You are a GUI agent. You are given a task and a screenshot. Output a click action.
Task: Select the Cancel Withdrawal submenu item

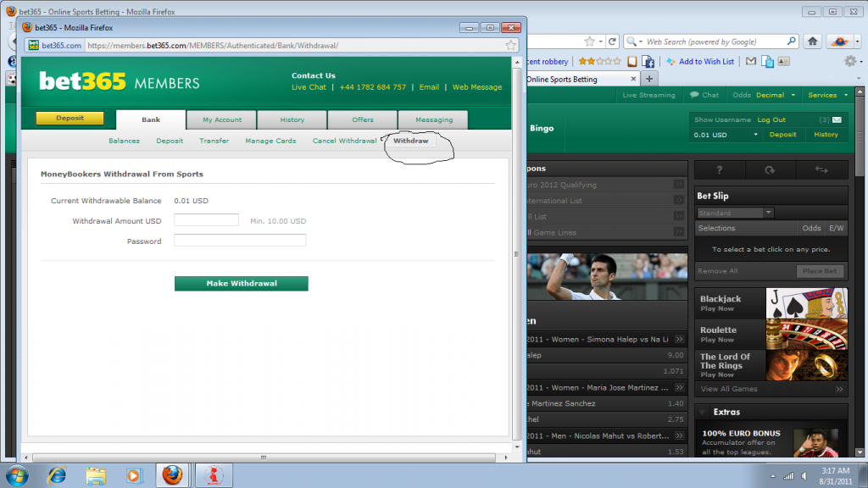click(x=344, y=141)
